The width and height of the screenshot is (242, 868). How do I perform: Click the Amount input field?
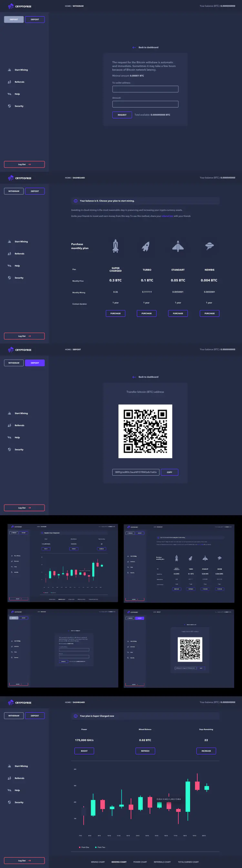pos(145,104)
